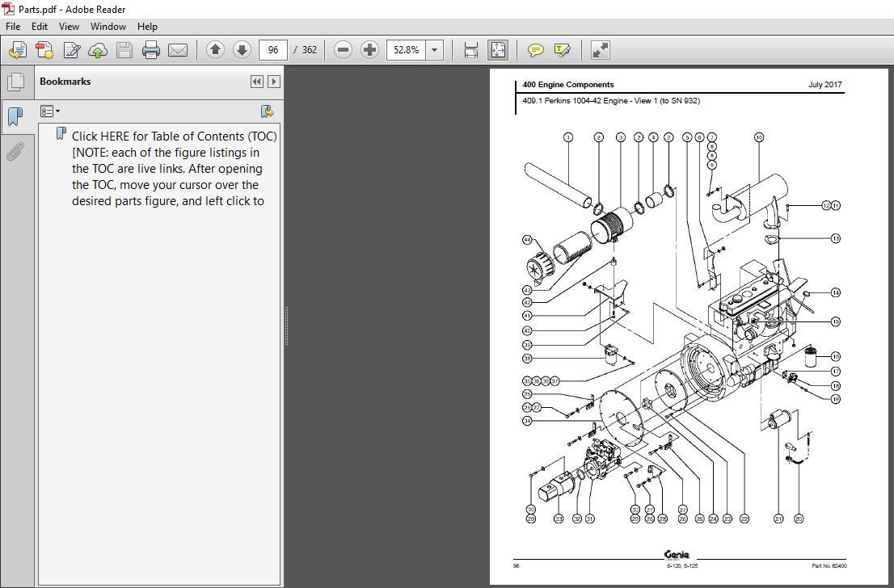This screenshot has height=588, width=894.
Task: Open the Help menu
Action: tap(147, 26)
